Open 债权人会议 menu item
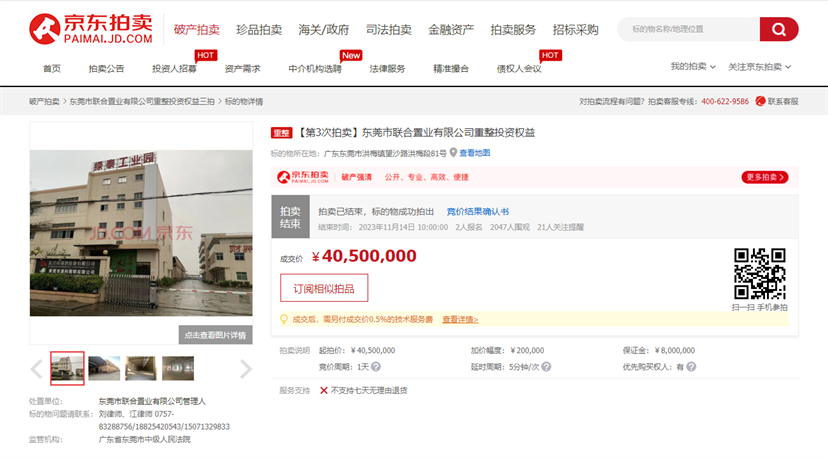The height and width of the screenshot is (458, 828). 519,69
